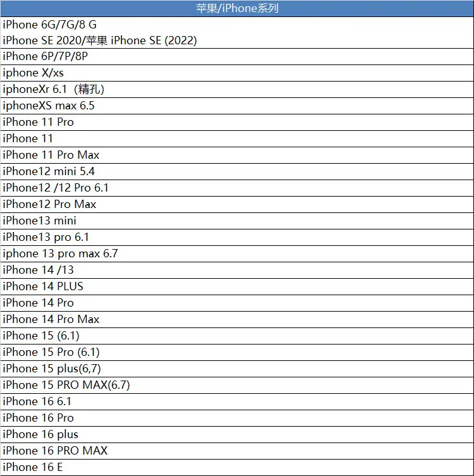Viewport: 474px width, 476px height.
Task: Select the iPhone 11 Pro row
Action: pyautogui.click(x=237, y=122)
